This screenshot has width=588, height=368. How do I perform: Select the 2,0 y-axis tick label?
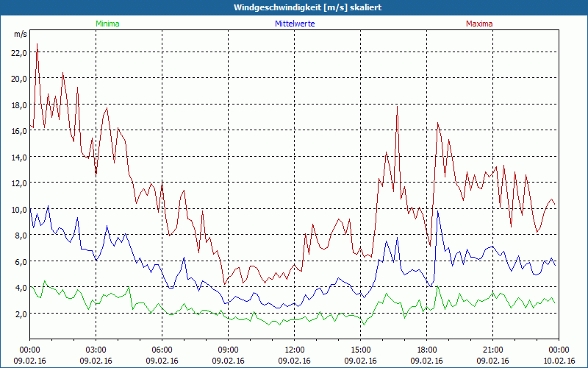point(18,314)
